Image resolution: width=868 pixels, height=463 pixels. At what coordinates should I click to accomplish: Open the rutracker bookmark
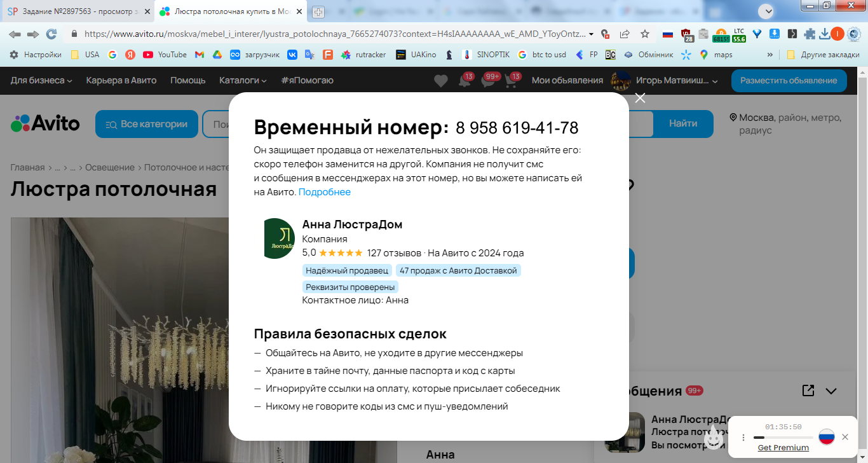(363, 55)
